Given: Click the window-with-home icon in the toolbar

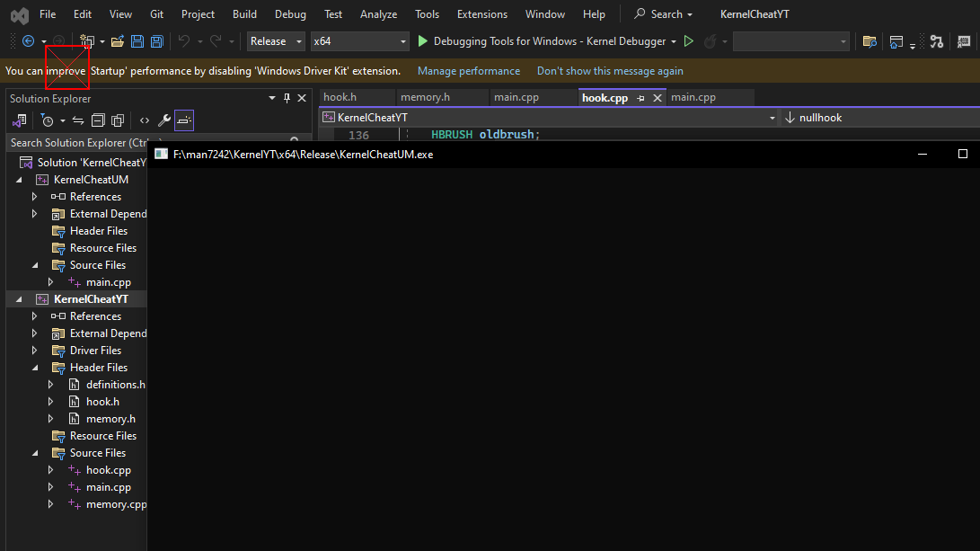Looking at the screenshot, I should point(896,41).
